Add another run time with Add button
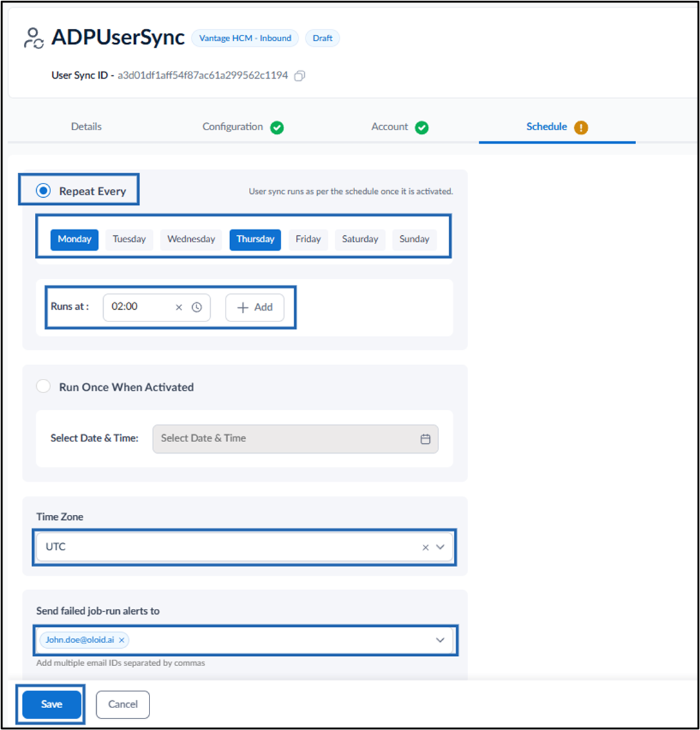The width and height of the screenshot is (700, 730). click(255, 308)
